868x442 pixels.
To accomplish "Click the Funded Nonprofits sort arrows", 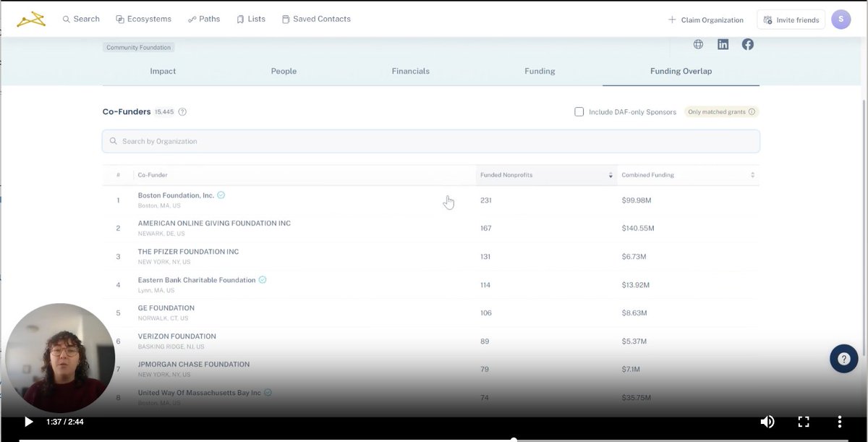I will [x=612, y=174].
